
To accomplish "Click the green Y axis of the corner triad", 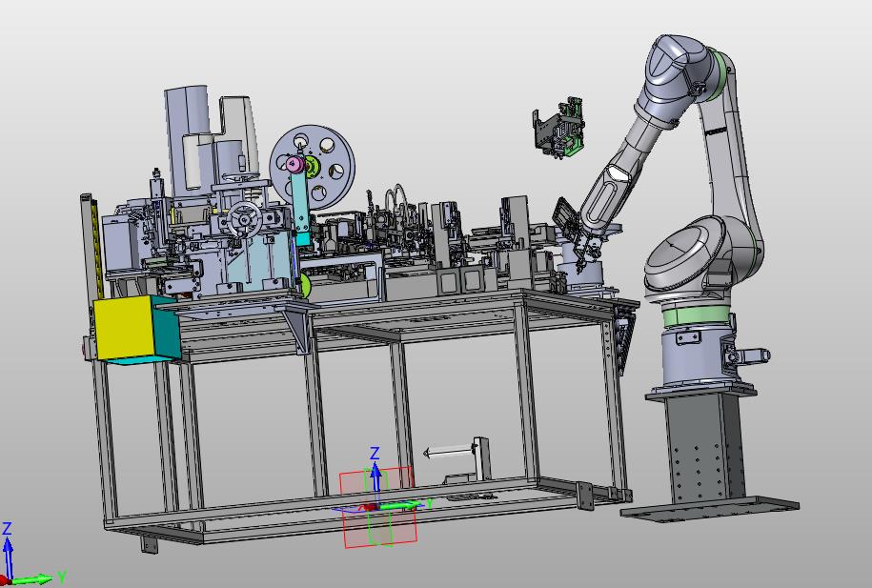I will coord(32,580).
